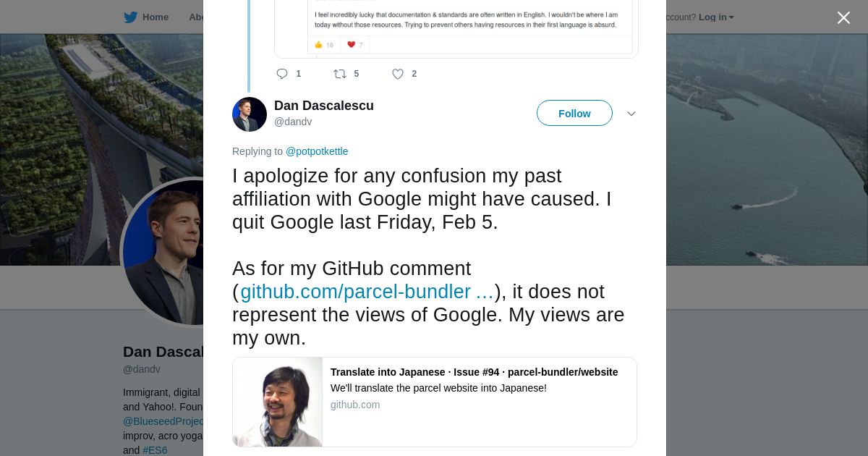Click the large profile picture behind the overlay

[163, 253]
